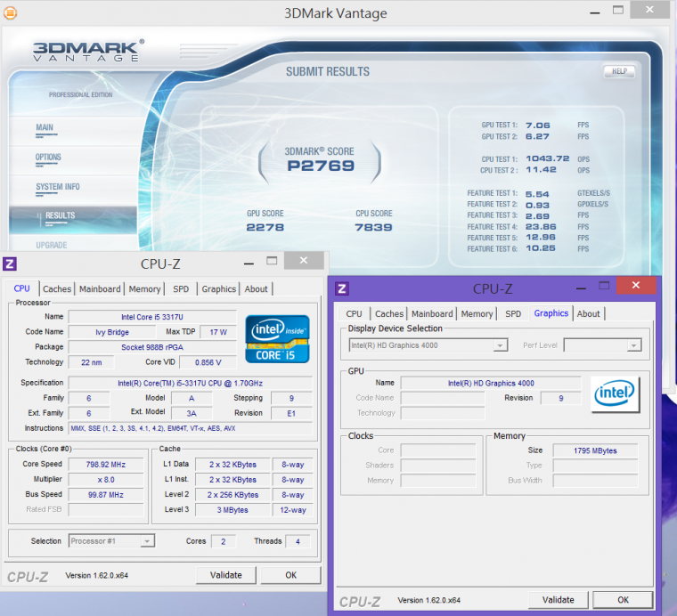Screen dimensions: 677x616
Task: Switch to Caches tab in left CPU-Z
Action: click(x=57, y=288)
